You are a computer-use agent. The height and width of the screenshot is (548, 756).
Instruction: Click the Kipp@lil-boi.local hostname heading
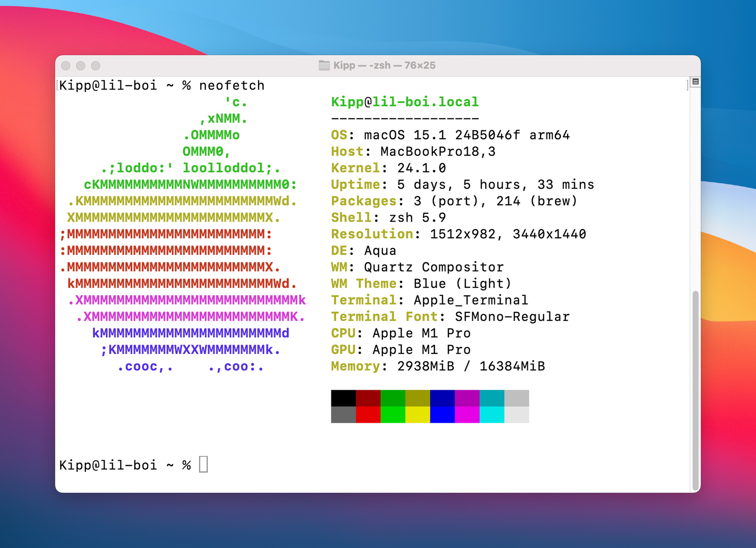click(x=405, y=102)
